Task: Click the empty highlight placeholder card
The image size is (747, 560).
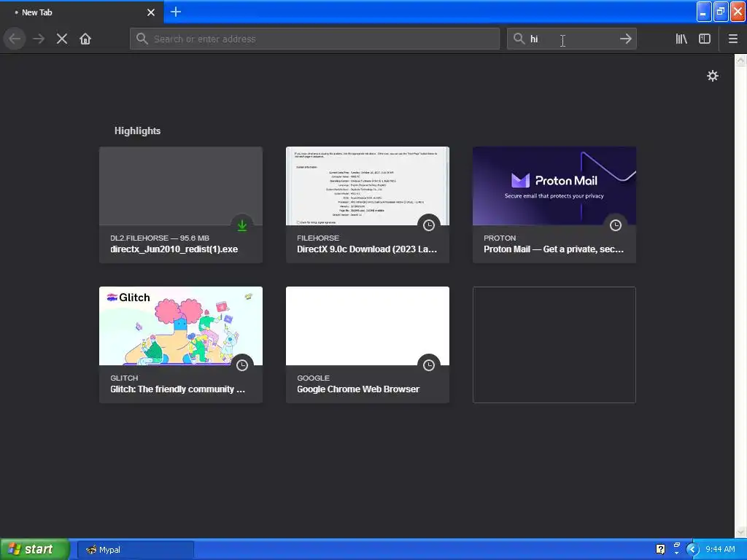Action: pyautogui.click(x=554, y=345)
